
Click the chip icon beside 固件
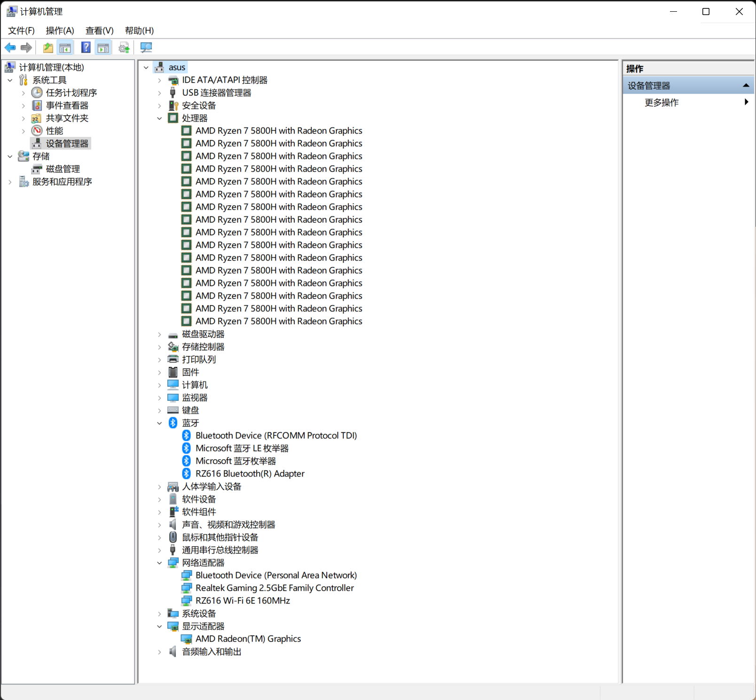(x=173, y=372)
